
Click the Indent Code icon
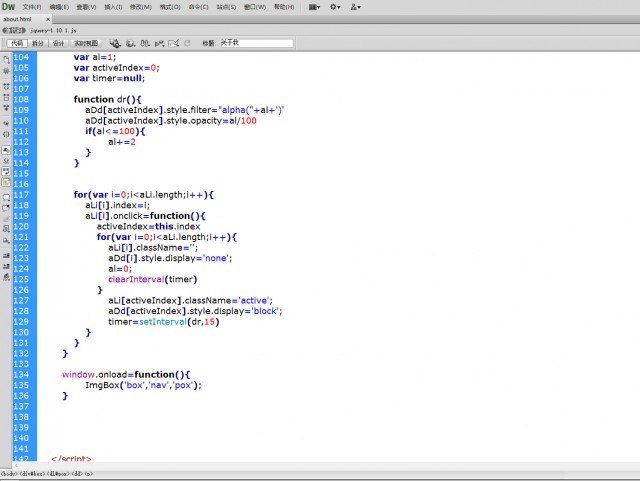(6, 256)
